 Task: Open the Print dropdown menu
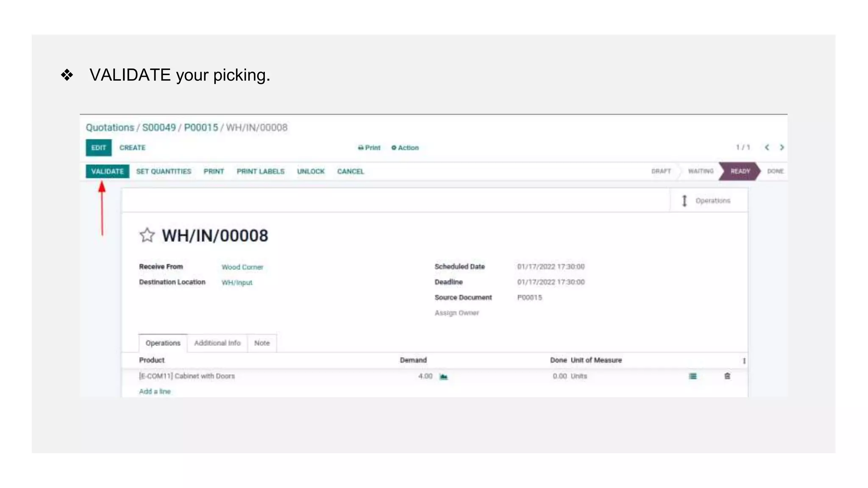369,148
